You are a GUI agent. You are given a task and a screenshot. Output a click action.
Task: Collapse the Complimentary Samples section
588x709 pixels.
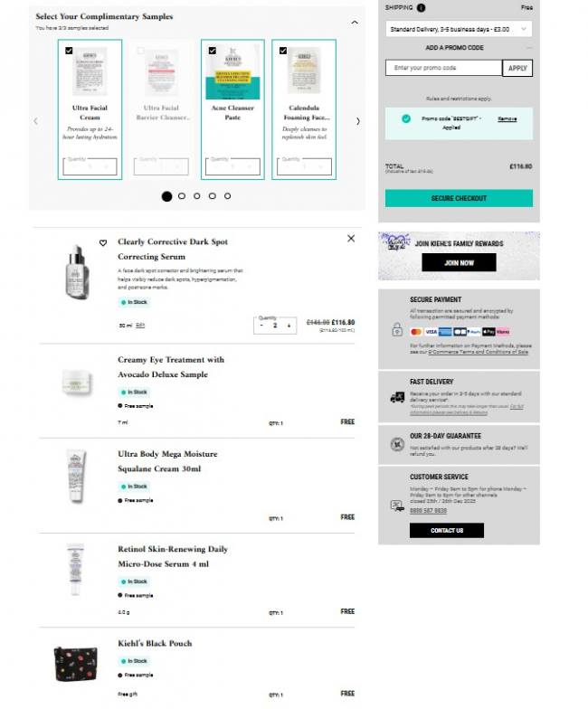355,22
